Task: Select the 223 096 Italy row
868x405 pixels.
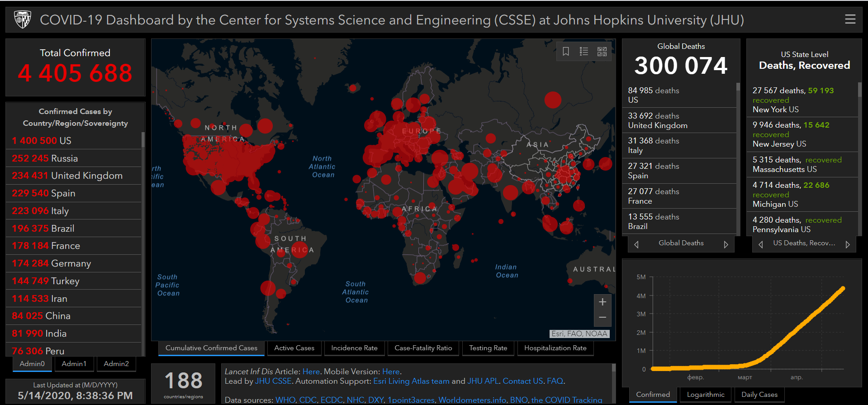Action: 74,211
